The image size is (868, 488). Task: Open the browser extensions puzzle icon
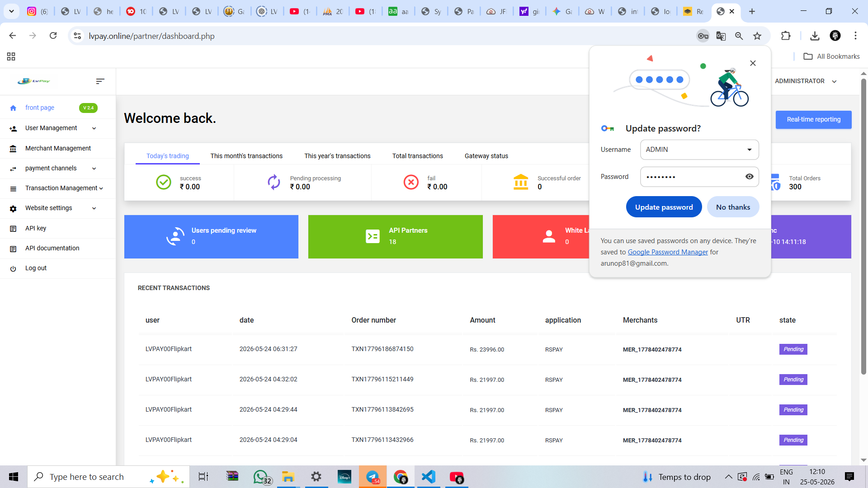786,36
